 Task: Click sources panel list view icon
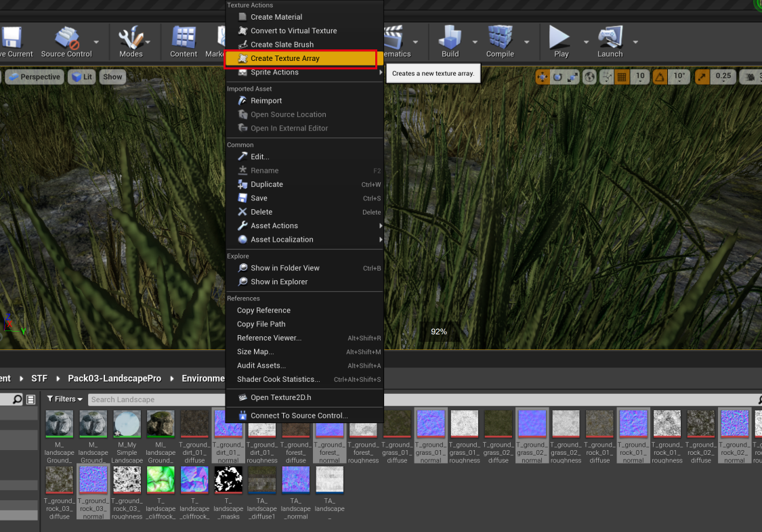coord(30,399)
